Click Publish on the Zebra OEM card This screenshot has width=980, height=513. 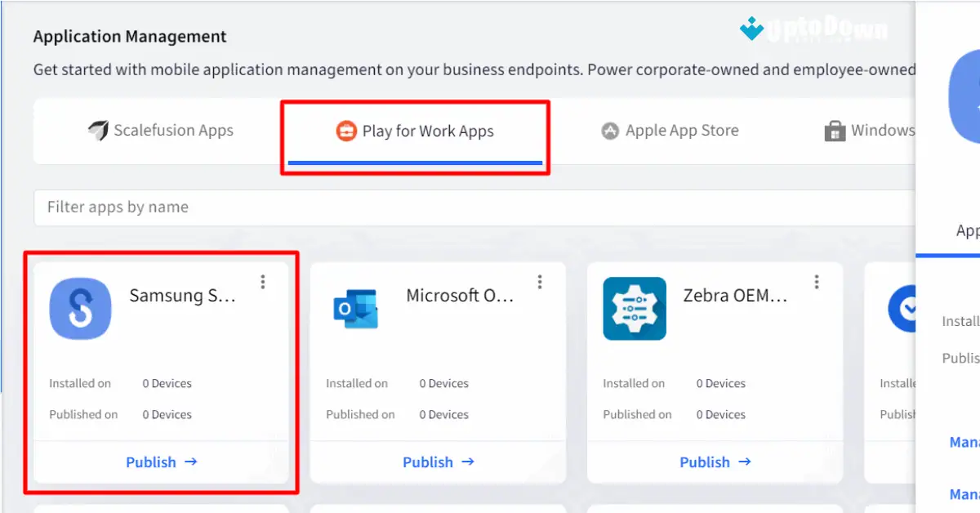pyautogui.click(x=715, y=462)
